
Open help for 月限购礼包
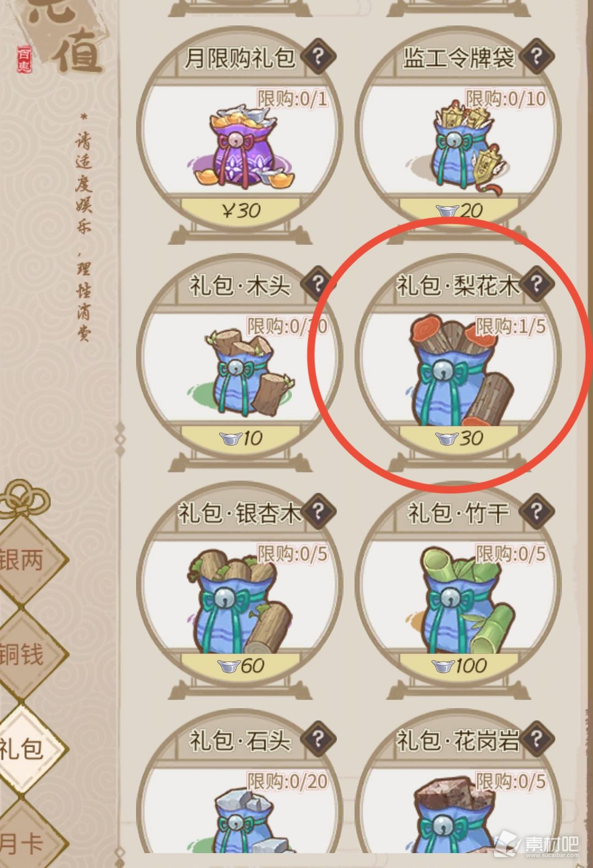[317, 55]
